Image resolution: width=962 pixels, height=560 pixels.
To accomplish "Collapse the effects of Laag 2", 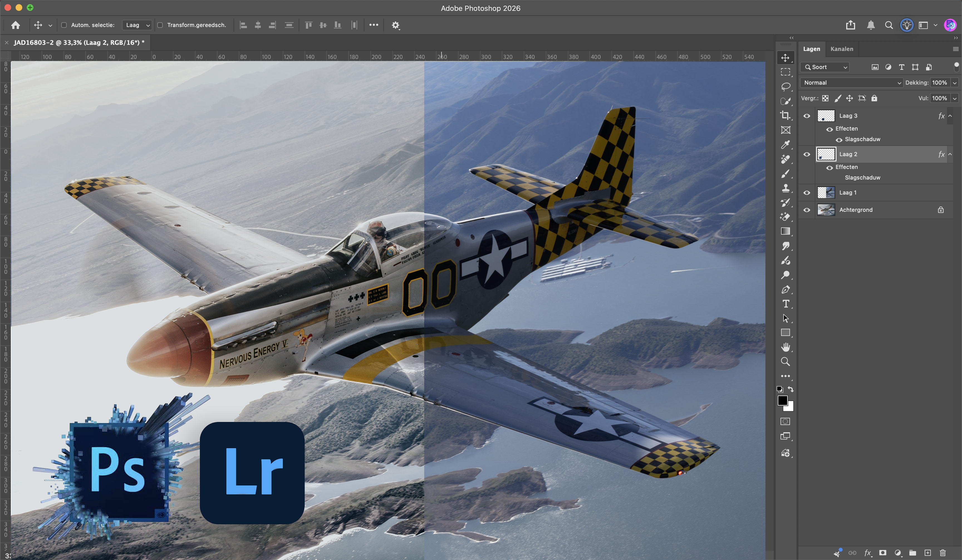I will tap(950, 154).
